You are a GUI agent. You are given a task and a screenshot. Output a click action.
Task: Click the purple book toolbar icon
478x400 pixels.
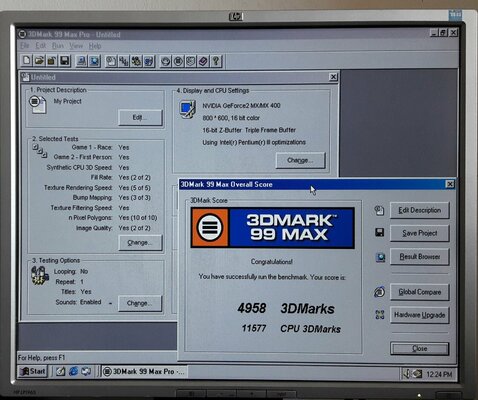203,61
